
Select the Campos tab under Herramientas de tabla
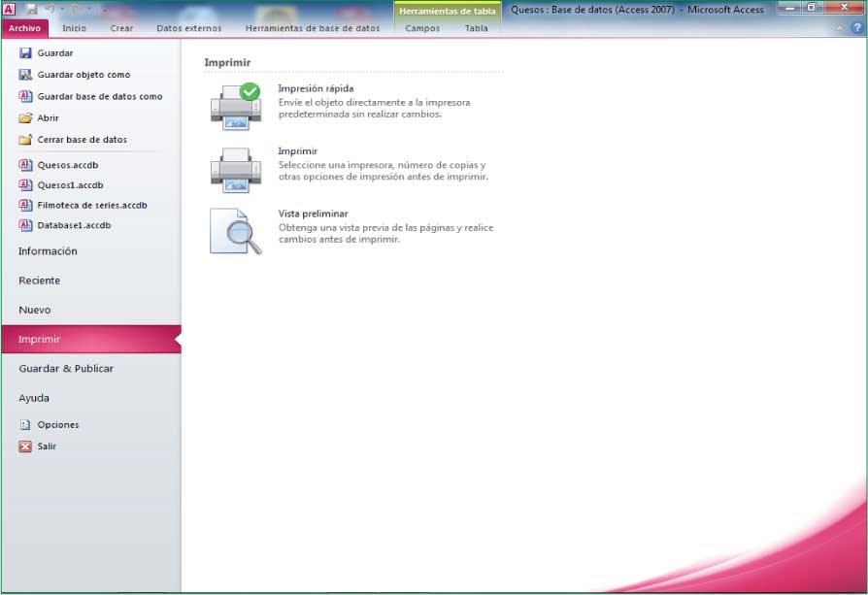click(422, 28)
